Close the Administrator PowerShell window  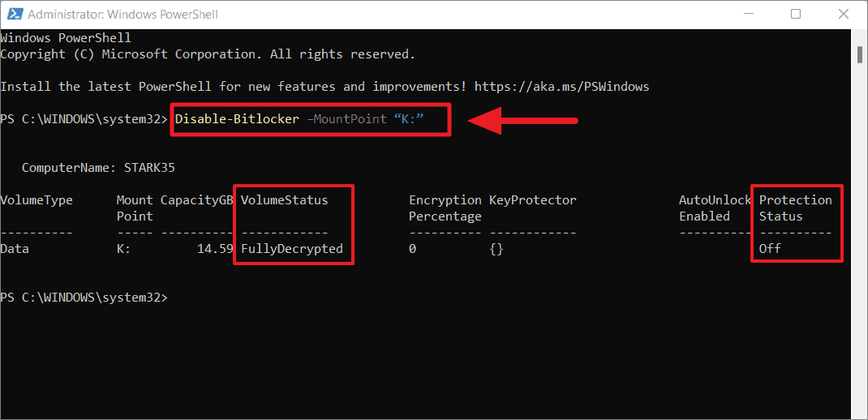(x=844, y=14)
